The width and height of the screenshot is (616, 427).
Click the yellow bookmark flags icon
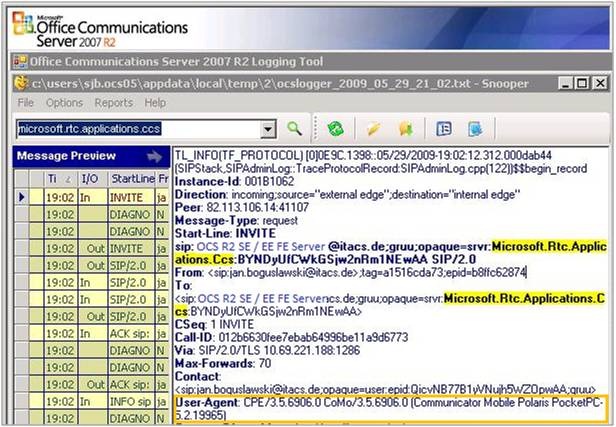(406, 128)
